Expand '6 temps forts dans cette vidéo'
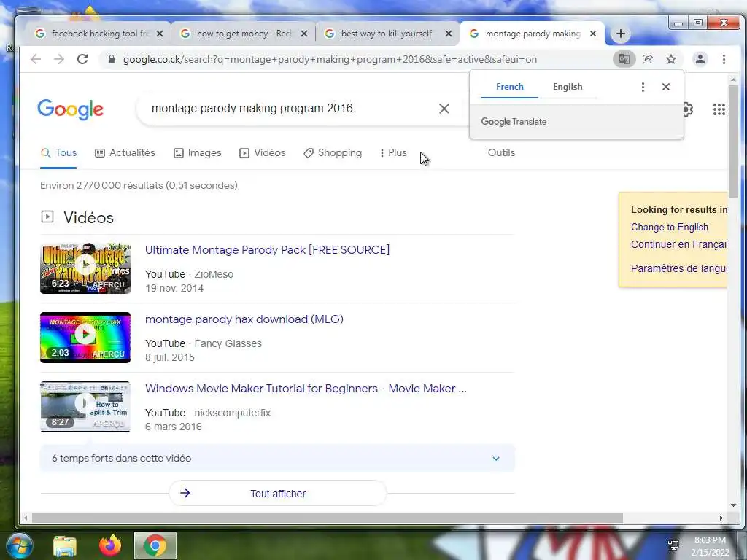The width and height of the screenshot is (747, 560). (x=277, y=458)
